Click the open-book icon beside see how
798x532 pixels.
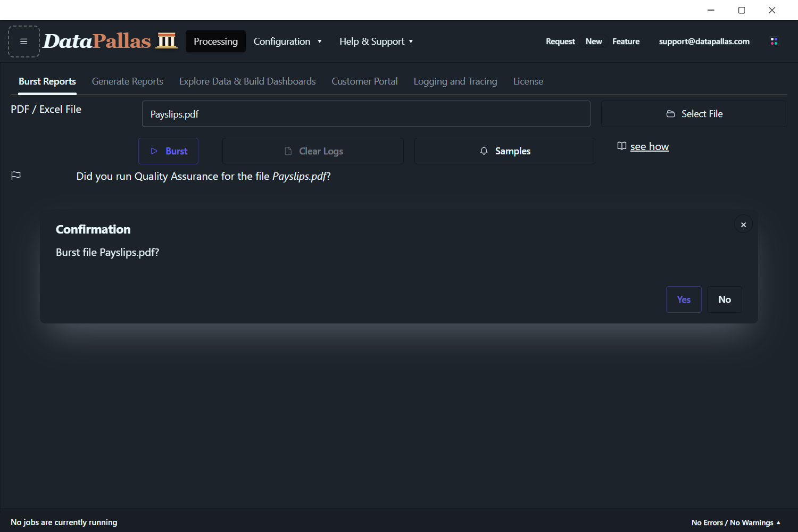click(x=621, y=146)
